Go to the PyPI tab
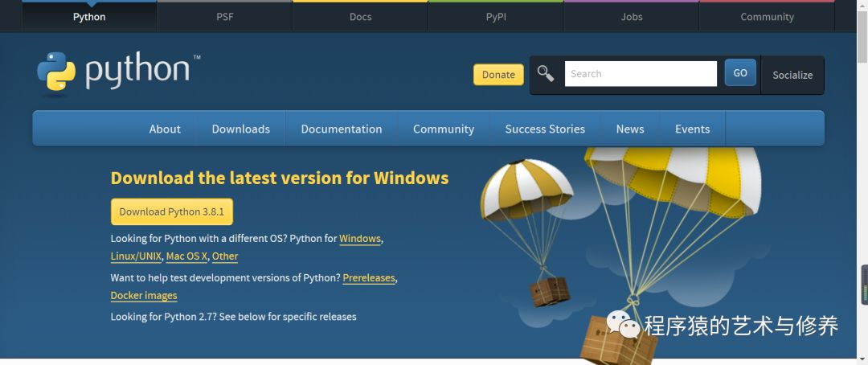This screenshot has width=868, height=365. [496, 17]
